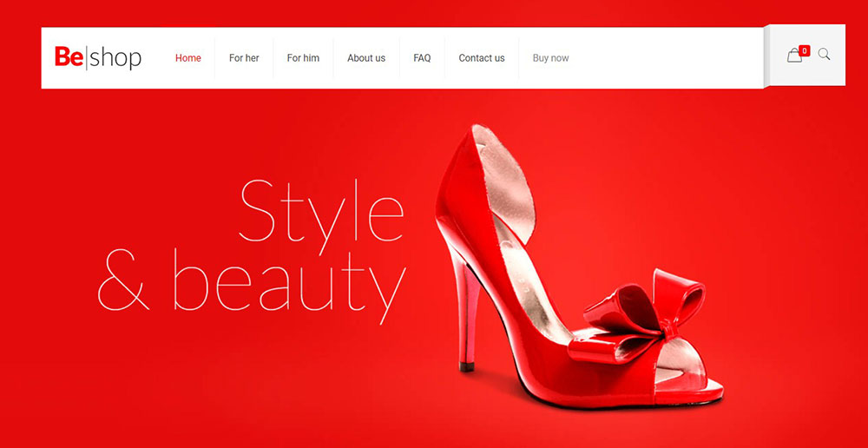Click the bold red Be in the logo

tap(69, 58)
